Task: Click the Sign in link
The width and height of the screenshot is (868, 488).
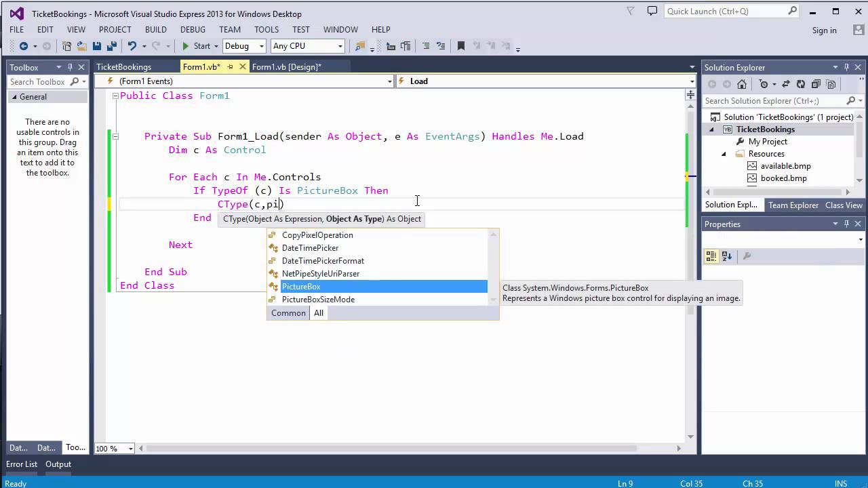Action: tap(823, 30)
